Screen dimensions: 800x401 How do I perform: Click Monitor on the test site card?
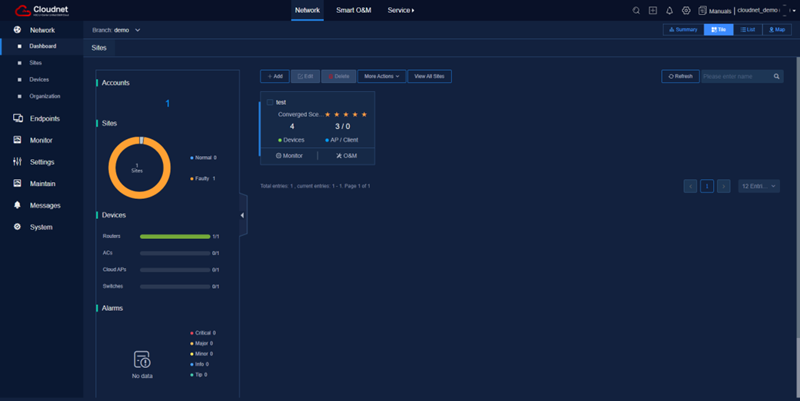coord(289,156)
